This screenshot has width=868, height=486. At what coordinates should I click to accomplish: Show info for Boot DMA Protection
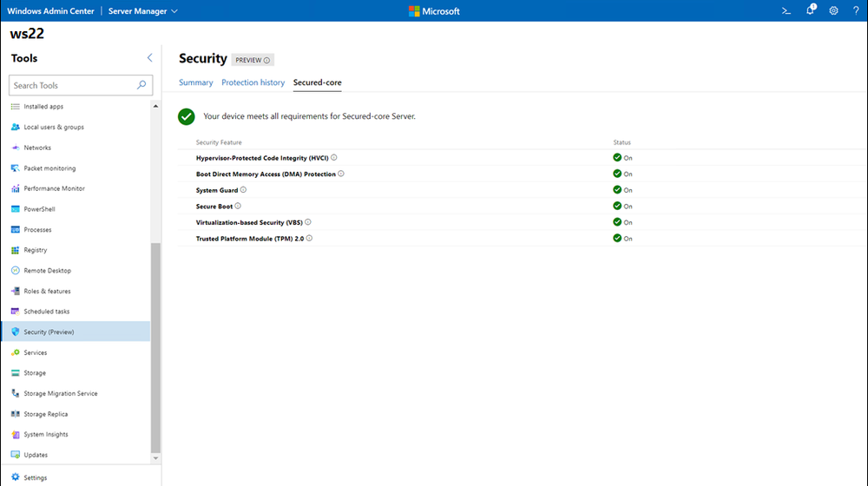(x=341, y=174)
